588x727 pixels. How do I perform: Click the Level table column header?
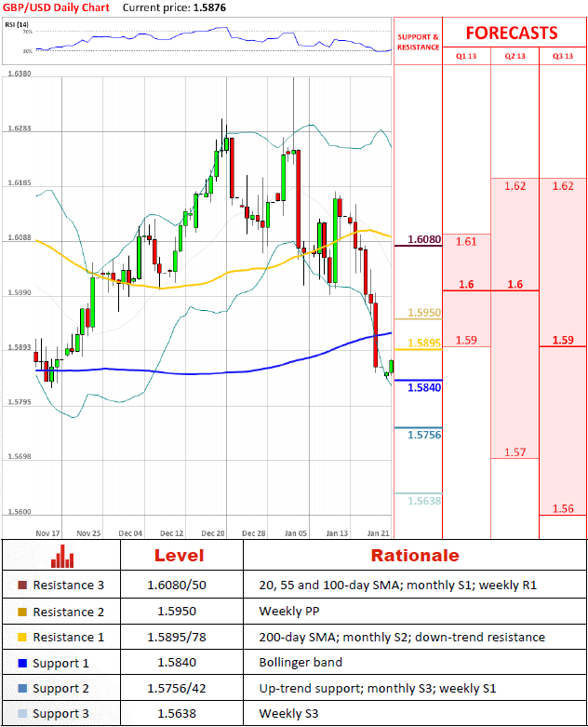179,556
